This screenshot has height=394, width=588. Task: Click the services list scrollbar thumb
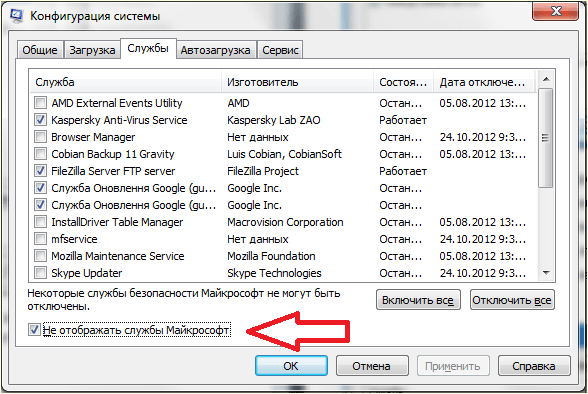point(546,138)
